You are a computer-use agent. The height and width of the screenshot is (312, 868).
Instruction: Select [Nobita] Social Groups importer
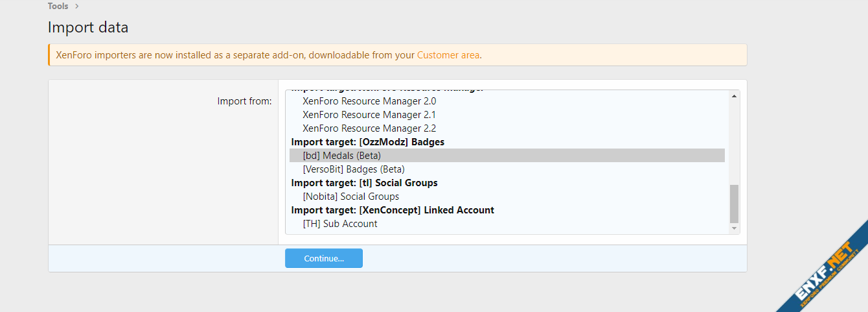point(350,197)
